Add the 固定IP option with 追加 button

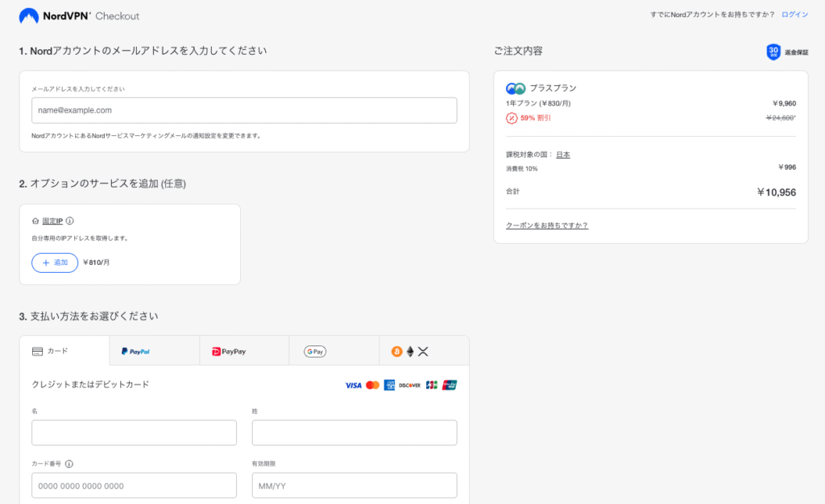pos(55,262)
